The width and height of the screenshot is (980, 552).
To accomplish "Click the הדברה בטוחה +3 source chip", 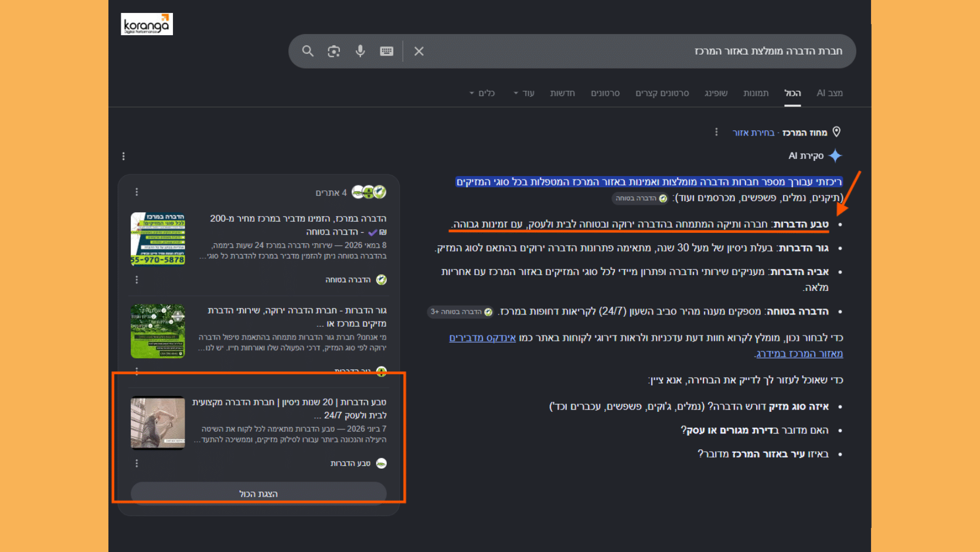I will pyautogui.click(x=460, y=311).
